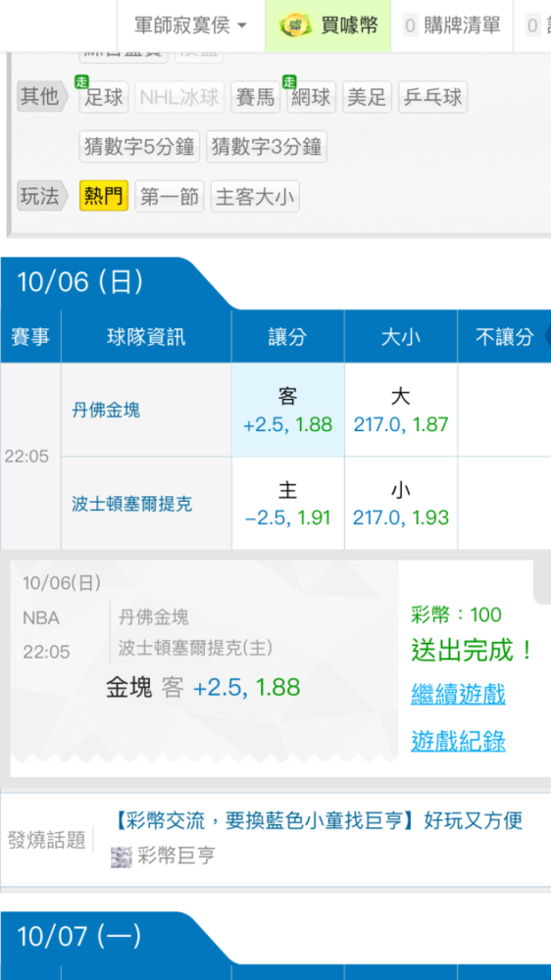Click the 繼續遊戲 link
This screenshot has width=551, height=980.
[x=459, y=695]
